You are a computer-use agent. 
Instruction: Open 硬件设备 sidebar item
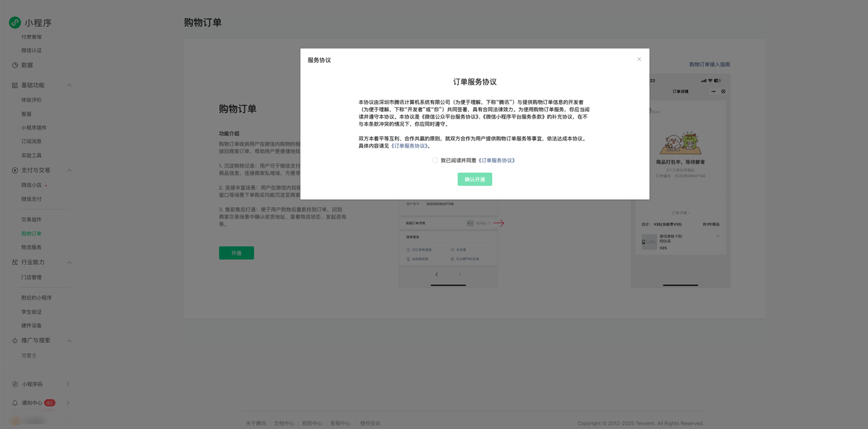32,326
